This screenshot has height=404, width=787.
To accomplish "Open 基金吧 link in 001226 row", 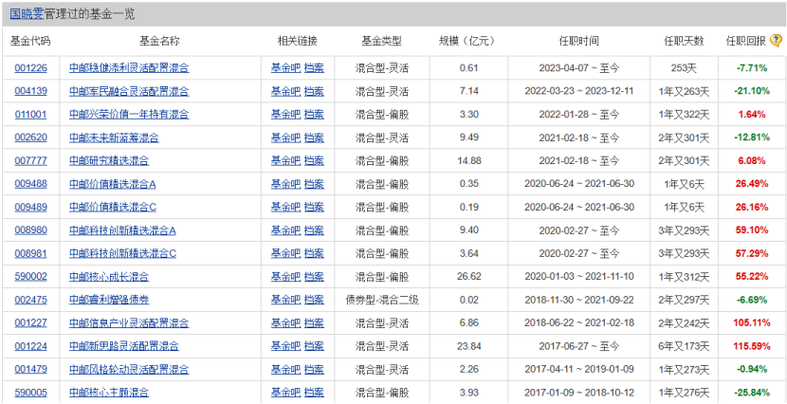I will (286, 68).
